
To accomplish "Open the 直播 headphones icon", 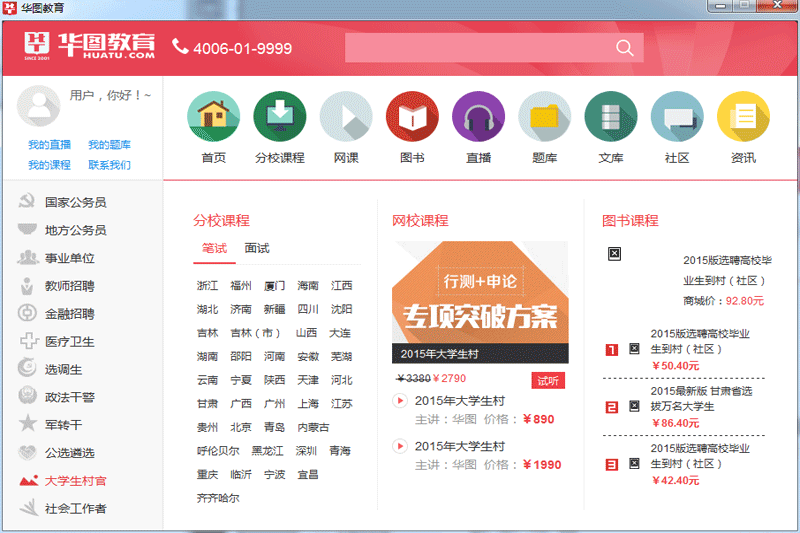I will pos(479,116).
